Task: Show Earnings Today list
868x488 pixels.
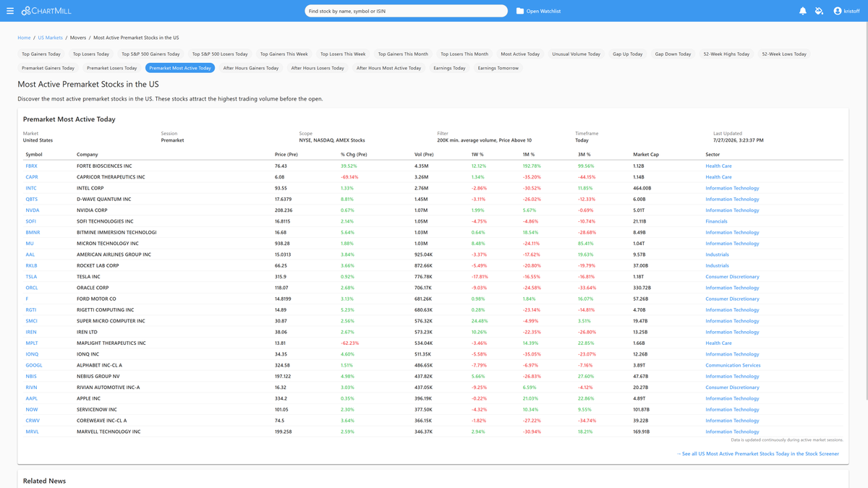Action: pyautogui.click(x=449, y=68)
